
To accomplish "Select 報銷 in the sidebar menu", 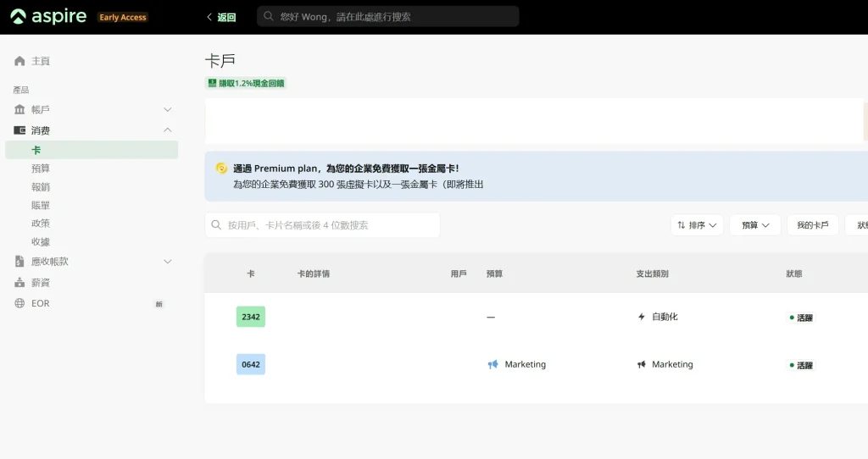I will pyautogui.click(x=41, y=187).
